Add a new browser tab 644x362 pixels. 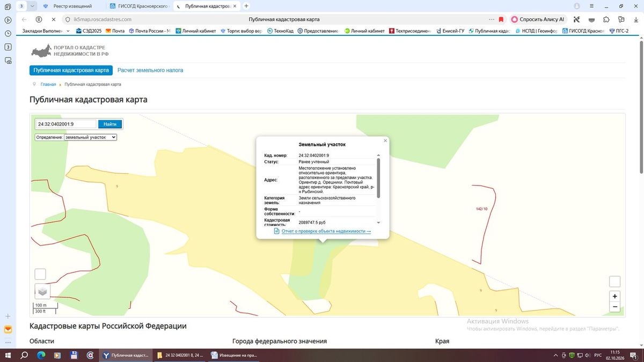tap(246, 6)
